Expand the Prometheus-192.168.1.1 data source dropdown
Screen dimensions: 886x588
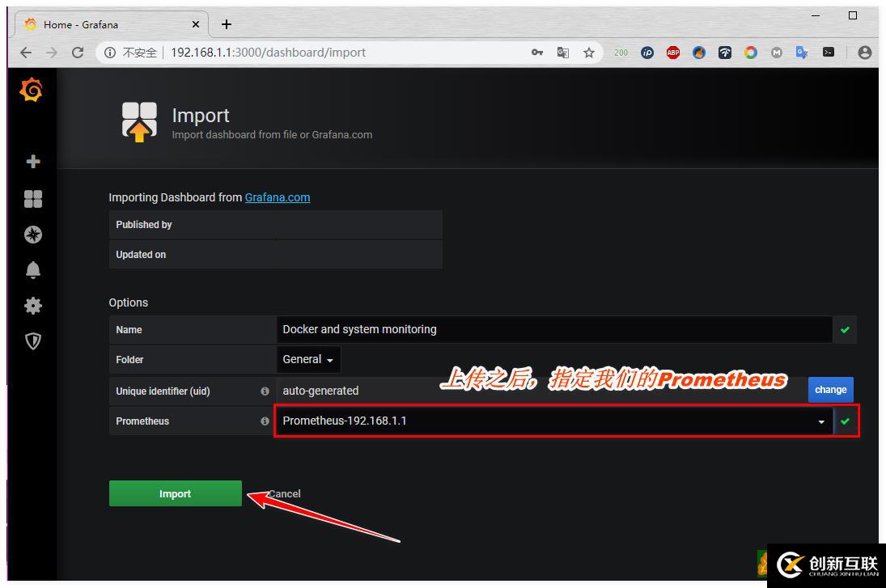[553, 421]
